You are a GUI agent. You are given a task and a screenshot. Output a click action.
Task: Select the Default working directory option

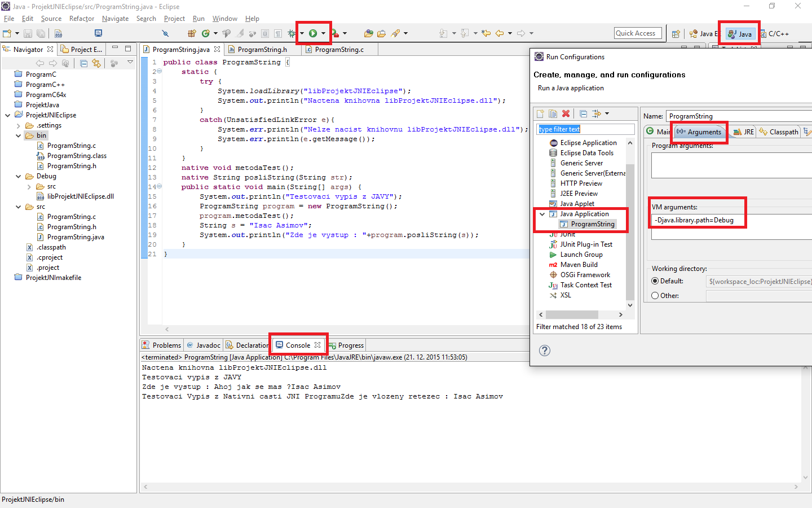click(655, 281)
